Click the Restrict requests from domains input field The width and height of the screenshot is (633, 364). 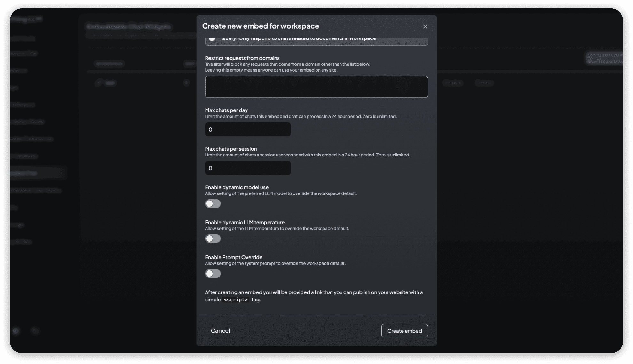(x=316, y=87)
